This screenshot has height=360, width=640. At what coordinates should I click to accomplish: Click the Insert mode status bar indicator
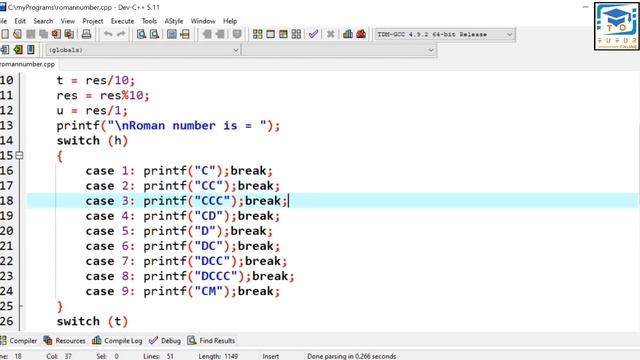(271, 356)
